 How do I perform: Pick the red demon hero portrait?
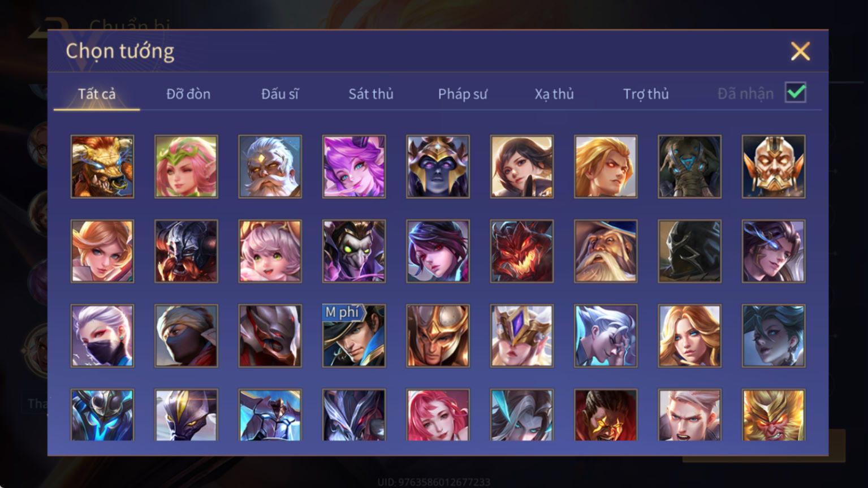(x=522, y=251)
